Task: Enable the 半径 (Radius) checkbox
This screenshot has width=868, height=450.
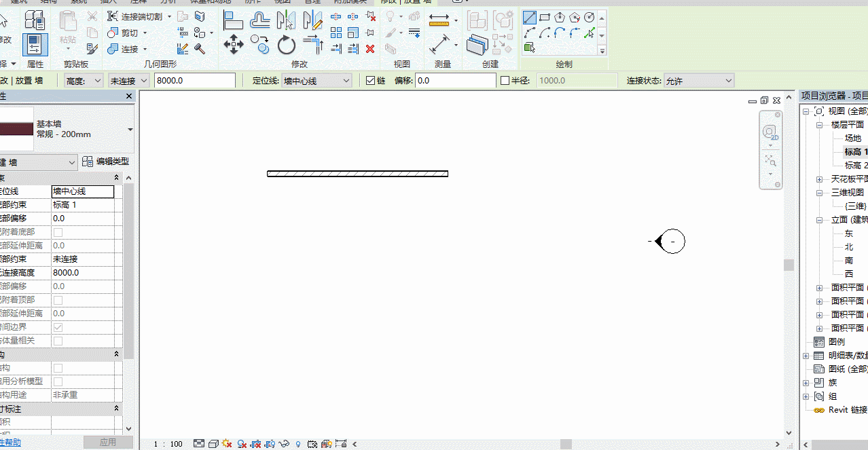Action: [505, 80]
